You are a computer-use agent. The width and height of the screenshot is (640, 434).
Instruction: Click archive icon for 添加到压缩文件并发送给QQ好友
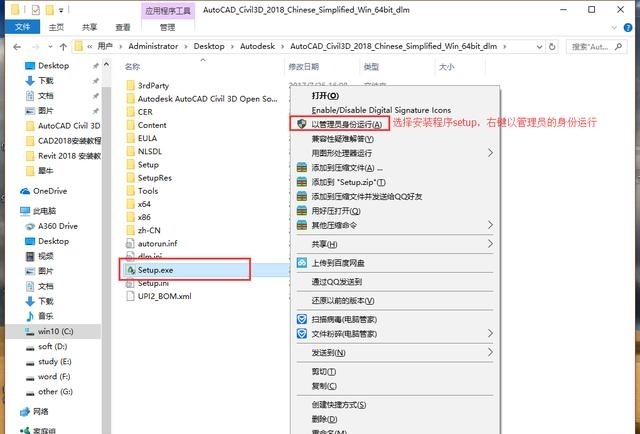tap(302, 196)
